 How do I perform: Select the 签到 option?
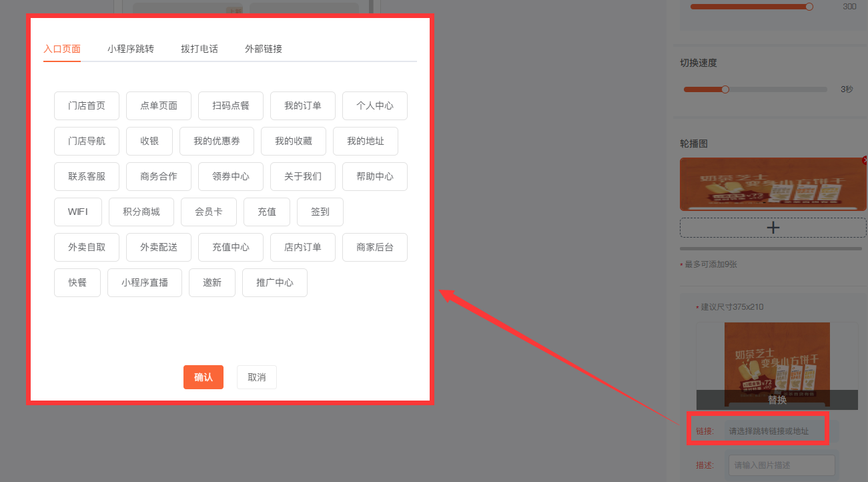tap(320, 212)
